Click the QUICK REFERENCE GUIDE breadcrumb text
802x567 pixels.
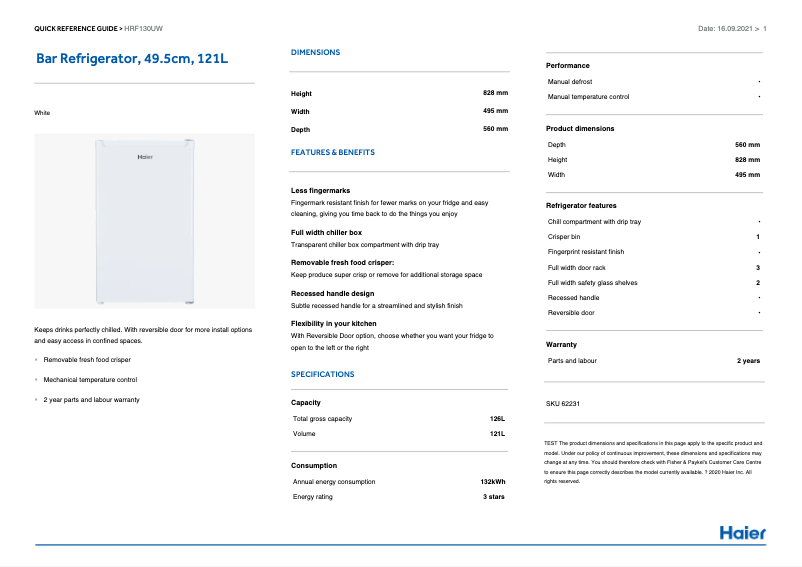coord(76,29)
